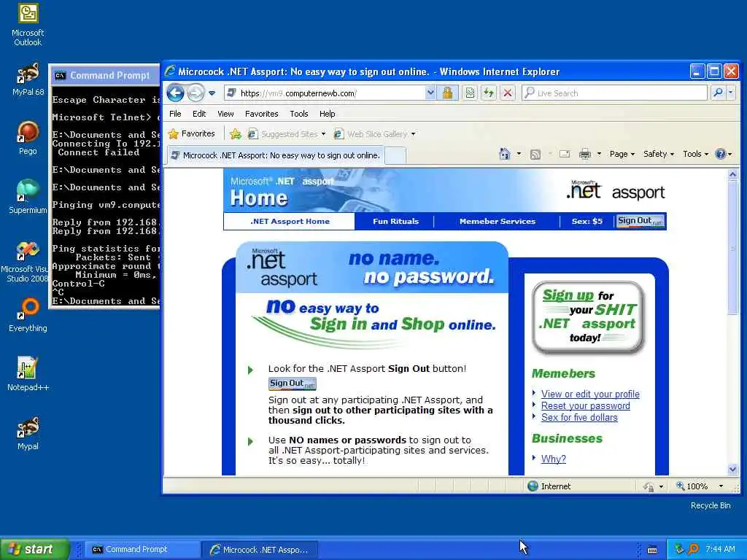Click the Supermium desktop icon
Viewport: 747px width, 560px height.
(x=28, y=197)
